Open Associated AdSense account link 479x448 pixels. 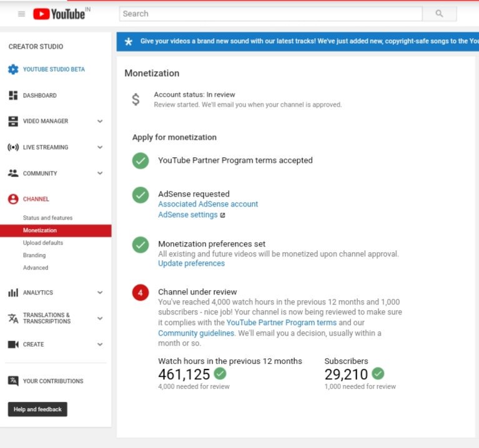pyautogui.click(x=208, y=204)
